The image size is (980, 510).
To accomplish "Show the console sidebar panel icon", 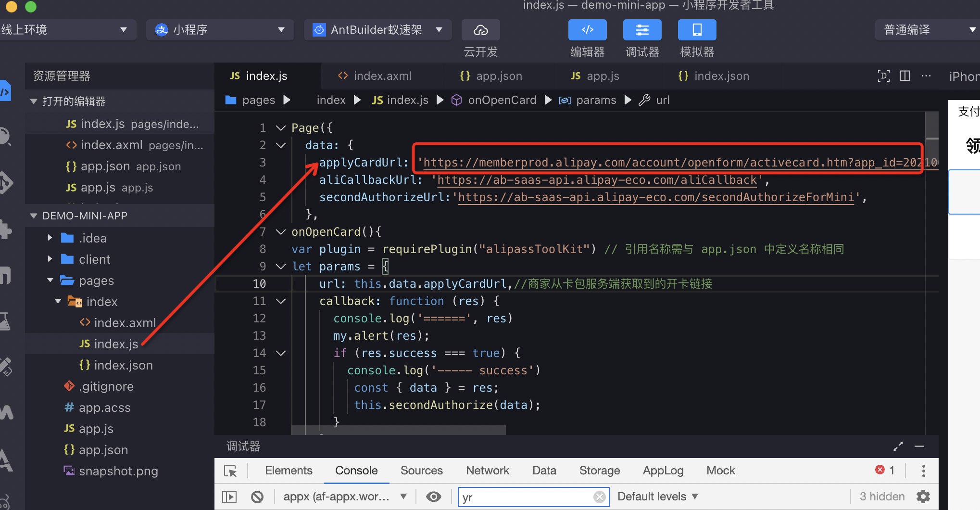I will (x=229, y=497).
